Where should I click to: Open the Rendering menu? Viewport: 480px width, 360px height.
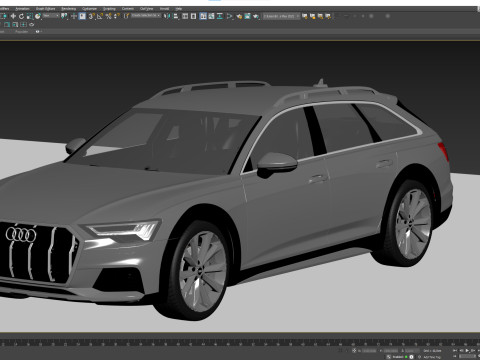69,9
